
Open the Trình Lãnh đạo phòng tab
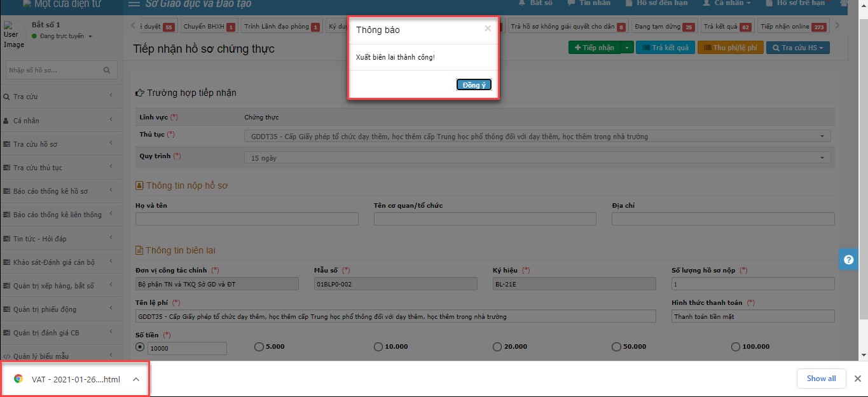pyautogui.click(x=282, y=27)
